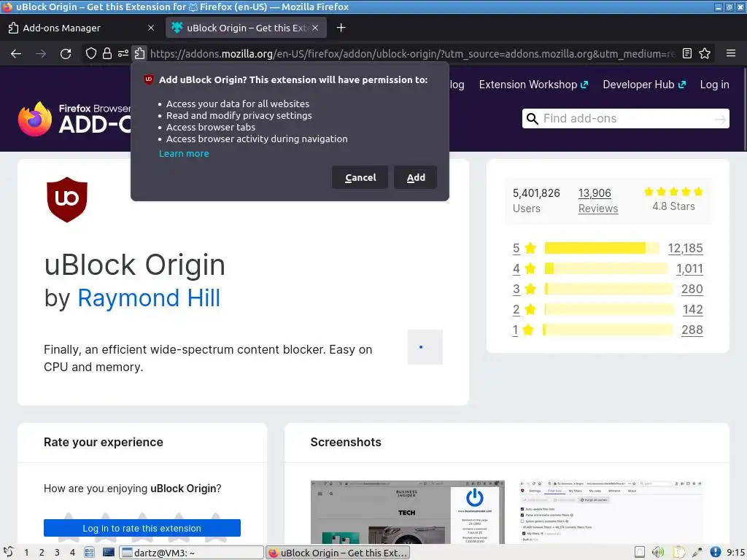Viewport: 747px width, 560px height.
Task: Click Add to install uBlock Origin
Action: click(x=415, y=177)
